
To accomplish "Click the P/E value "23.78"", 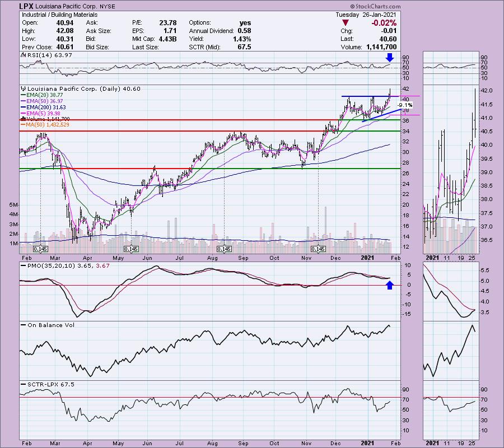I will 168,23.
